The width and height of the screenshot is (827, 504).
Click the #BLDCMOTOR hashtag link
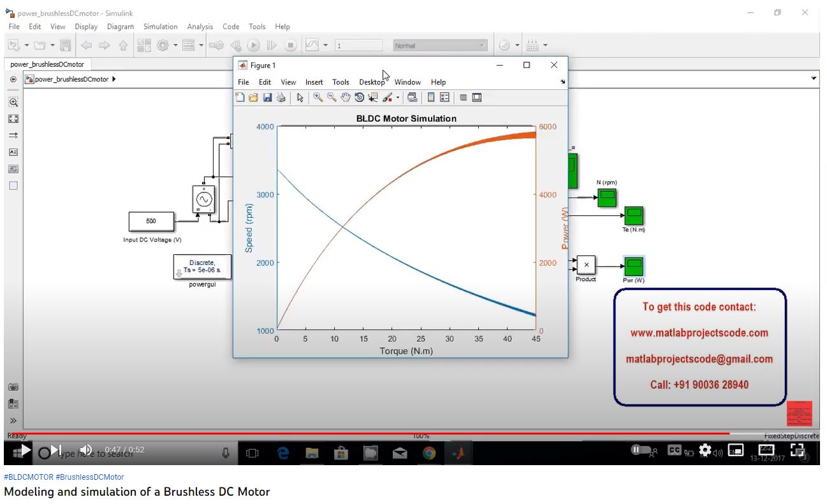click(x=28, y=477)
